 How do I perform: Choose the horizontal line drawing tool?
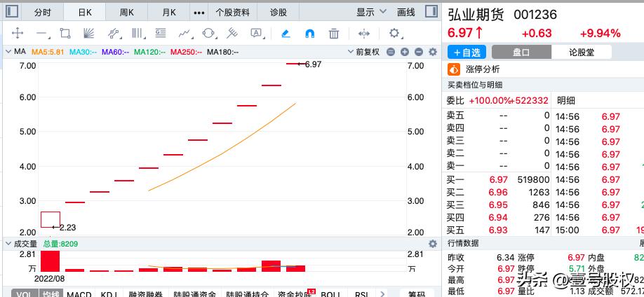coord(42,34)
